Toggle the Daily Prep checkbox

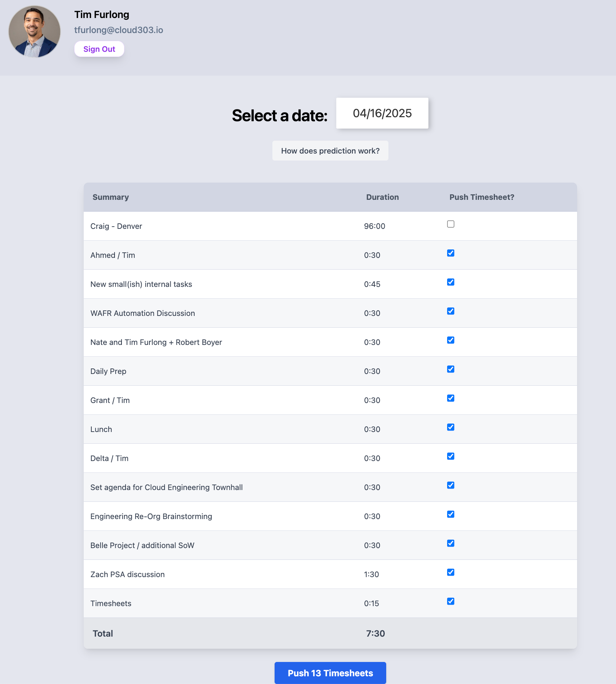click(451, 369)
